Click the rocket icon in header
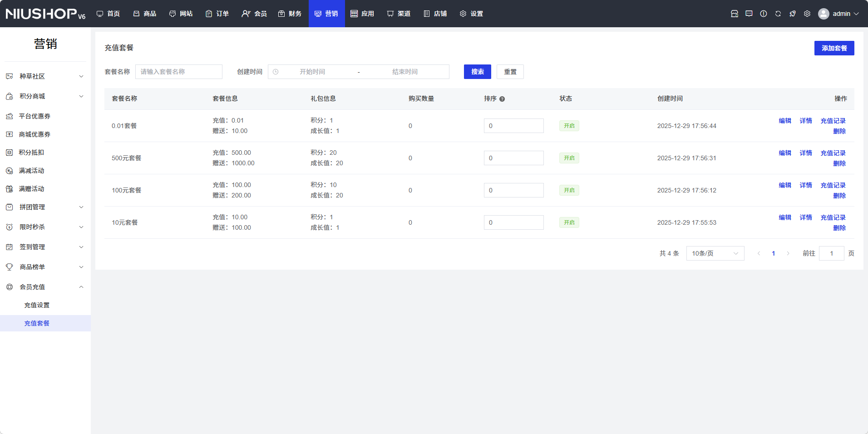Screen dimensions: 868x434 click(x=793, y=14)
